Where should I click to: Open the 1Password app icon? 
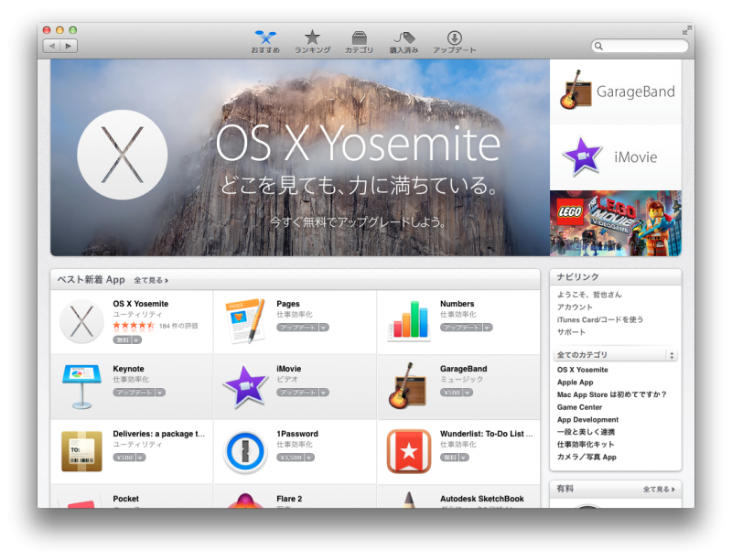click(x=245, y=451)
